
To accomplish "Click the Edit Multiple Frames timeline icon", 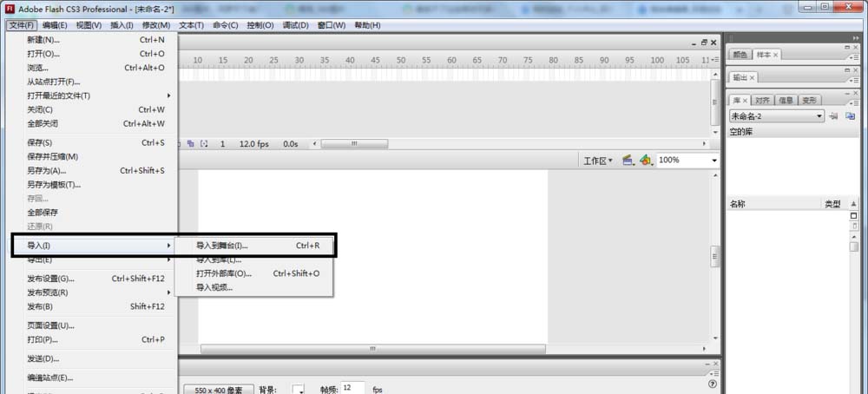I will coord(190,143).
